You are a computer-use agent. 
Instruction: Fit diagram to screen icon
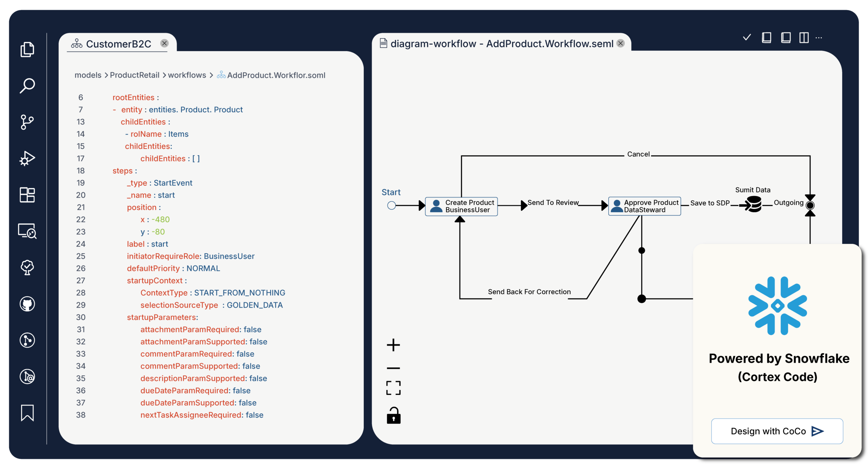(393, 388)
